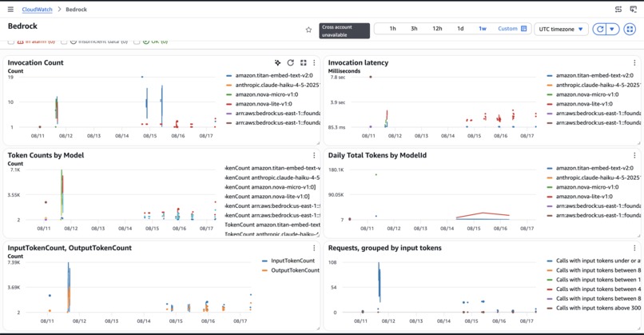Viewport: 644px width, 335px height.
Task: Toggle amazon.nova-lite-v1:0 in Invocation latency legend
Action: [584, 104]
